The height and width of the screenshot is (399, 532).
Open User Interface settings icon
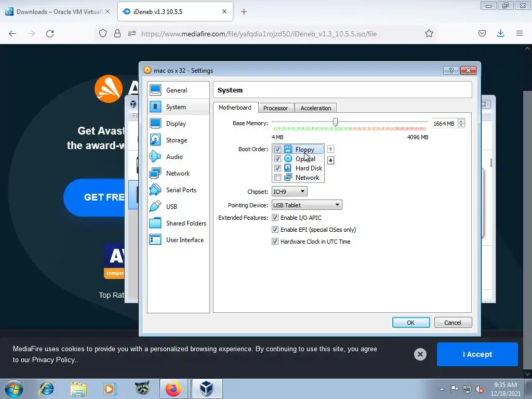(155, 240)
